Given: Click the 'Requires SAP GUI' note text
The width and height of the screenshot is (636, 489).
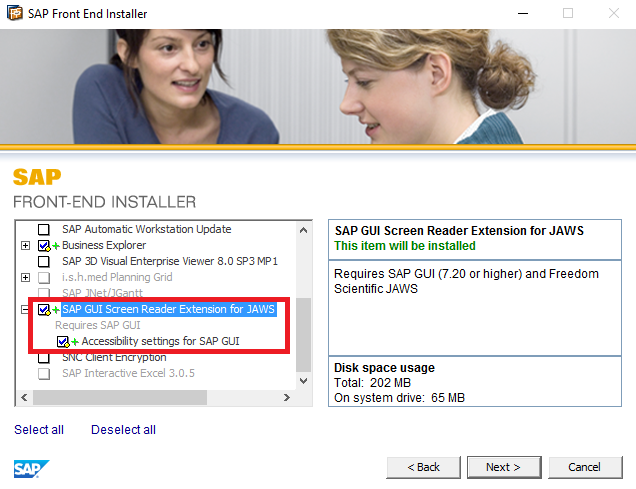Looking at the screenshot, I should coord(98,325).
